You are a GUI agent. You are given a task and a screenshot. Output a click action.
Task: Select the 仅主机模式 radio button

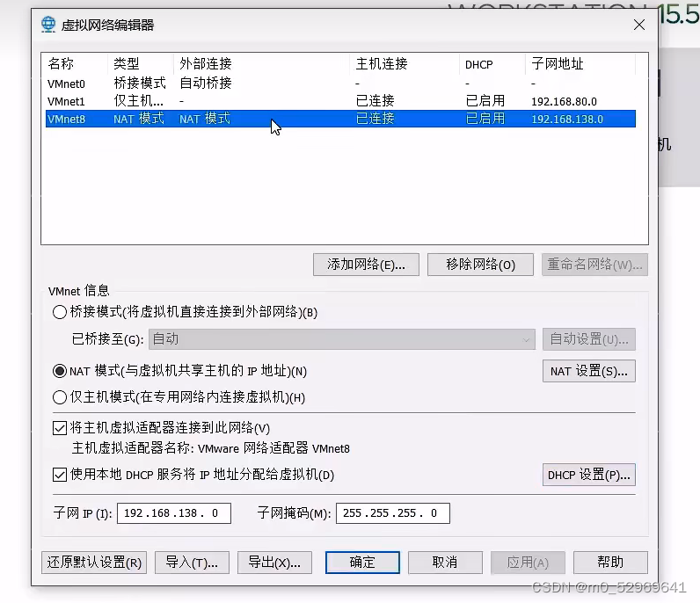pos(60,397)
